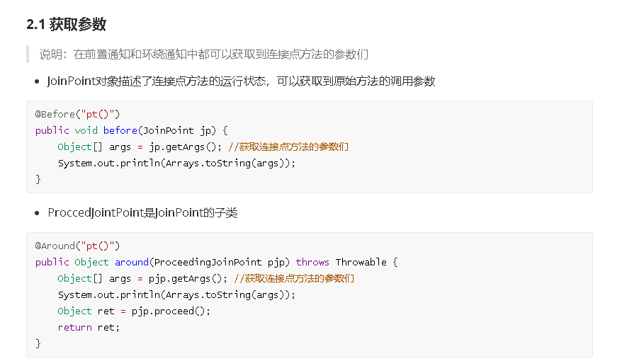Click the 说明 blockquote note text

204,54
